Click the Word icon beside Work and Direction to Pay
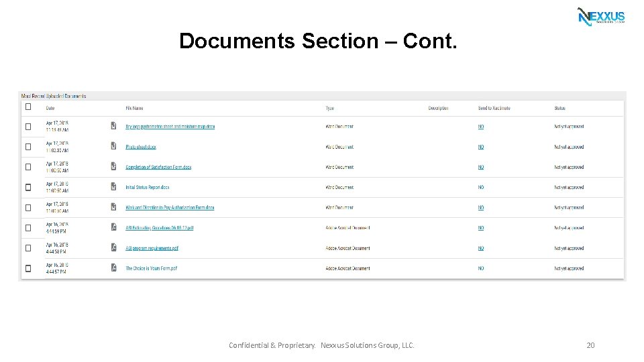This screenshot has height=362, width=644. click(113, 206)
